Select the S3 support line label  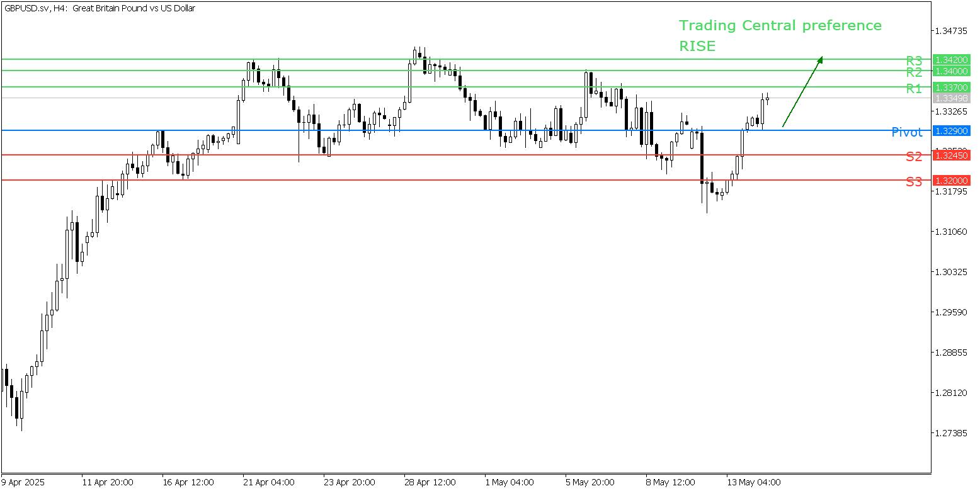point(914,181)
